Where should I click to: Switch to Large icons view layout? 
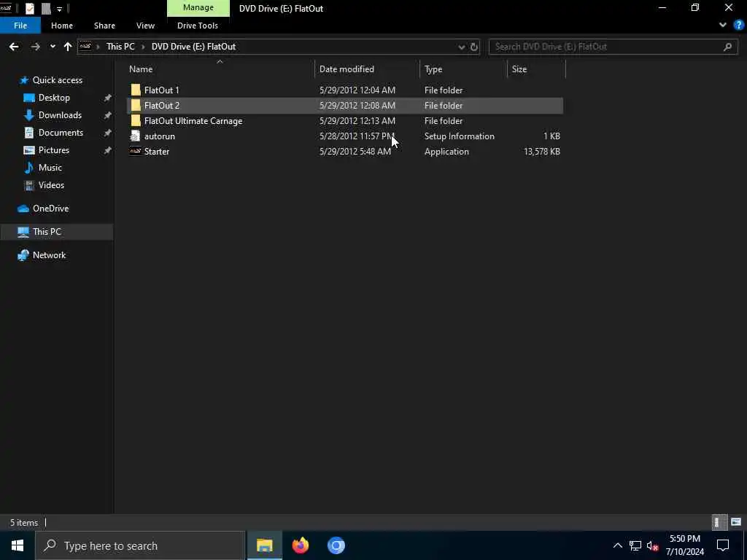point(735,522)
